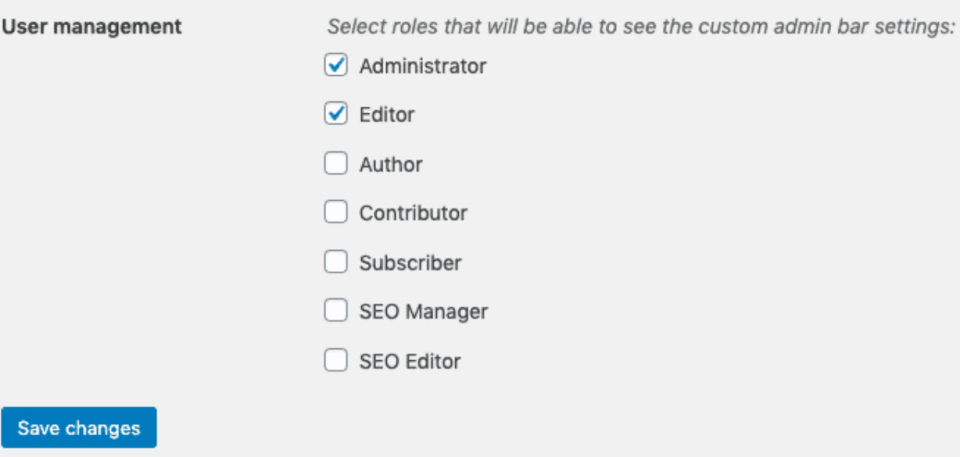The image size is (960, 457).
Task: Click the blue checkmark beside Administrator
Action: 335,66
